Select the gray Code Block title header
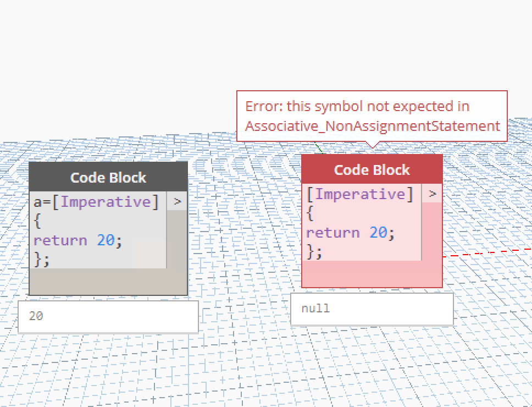 (x=108, y=177)
